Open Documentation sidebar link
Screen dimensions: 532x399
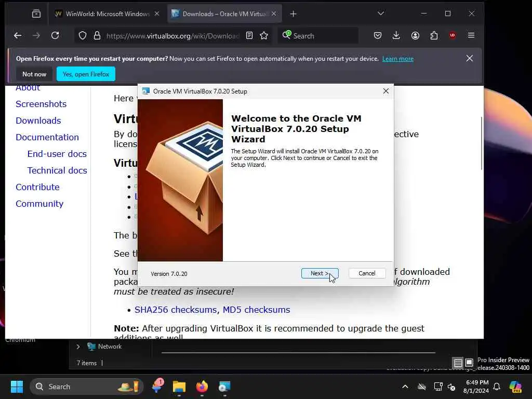pyautogui.click(x=47, y=137)
